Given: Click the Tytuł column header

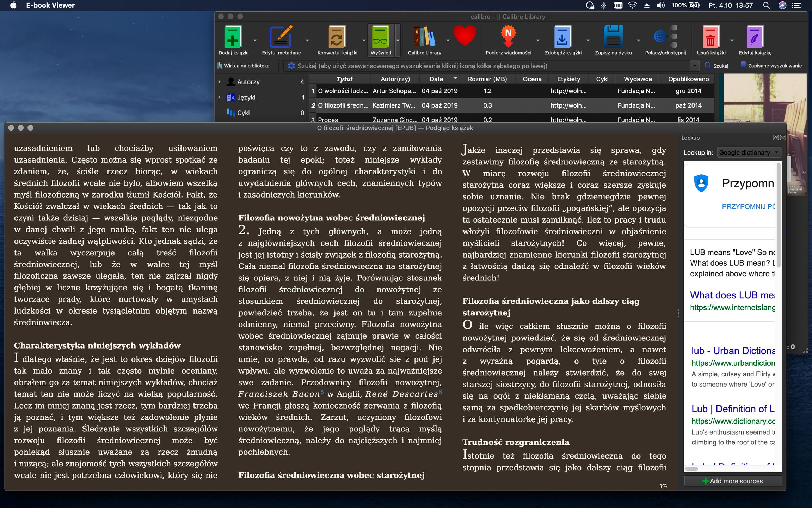Looking at the screenshot, I should (344, 79).
